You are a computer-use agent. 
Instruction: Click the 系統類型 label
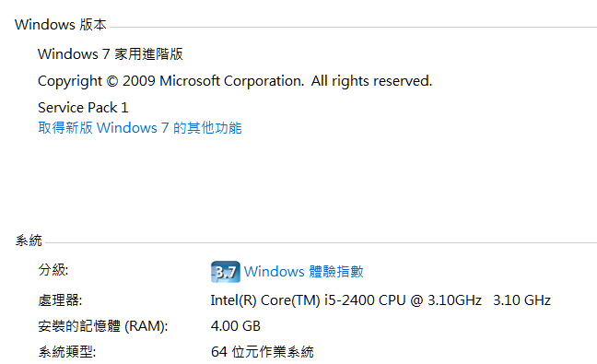pyautogui.click(x=67, y=352)
